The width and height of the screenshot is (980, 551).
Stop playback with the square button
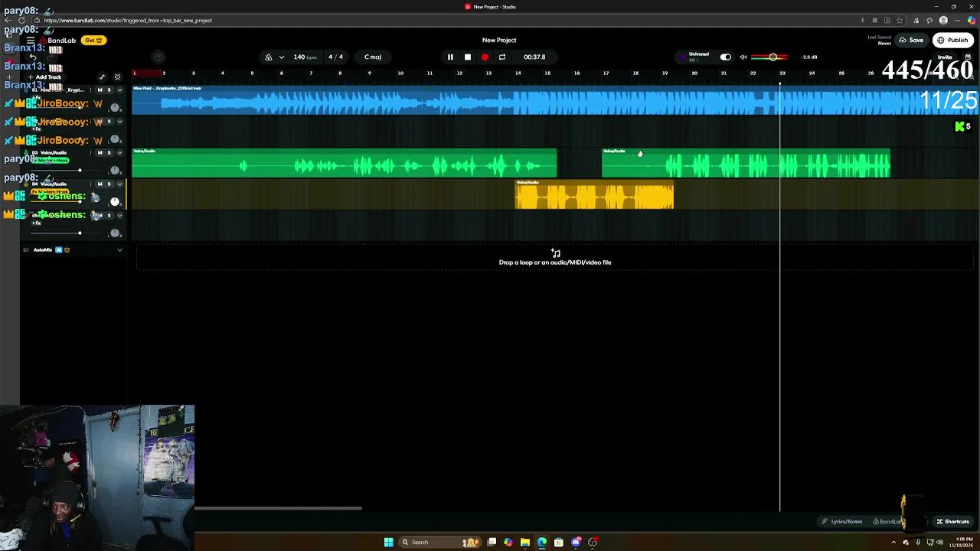click(x=468, y=57)
